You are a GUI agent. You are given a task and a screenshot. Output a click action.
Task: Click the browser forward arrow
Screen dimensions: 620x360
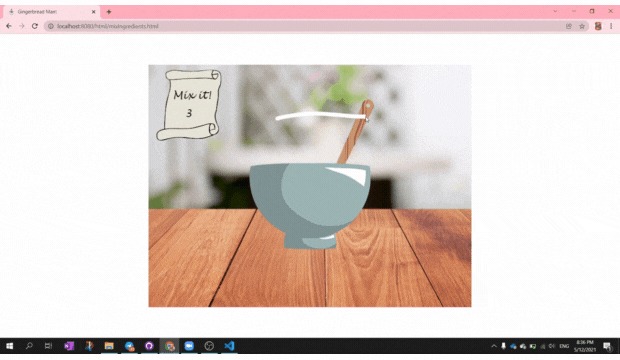[x=22, y=26]
